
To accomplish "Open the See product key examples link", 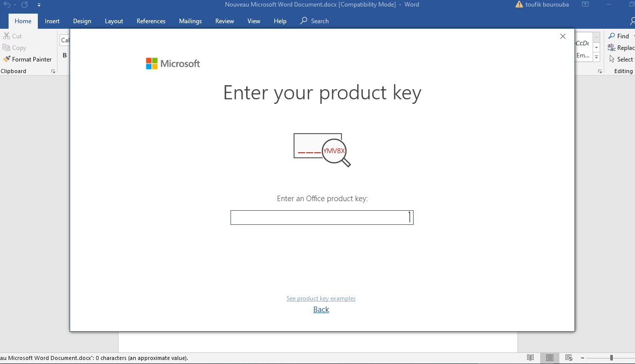I will pos(321,298).
